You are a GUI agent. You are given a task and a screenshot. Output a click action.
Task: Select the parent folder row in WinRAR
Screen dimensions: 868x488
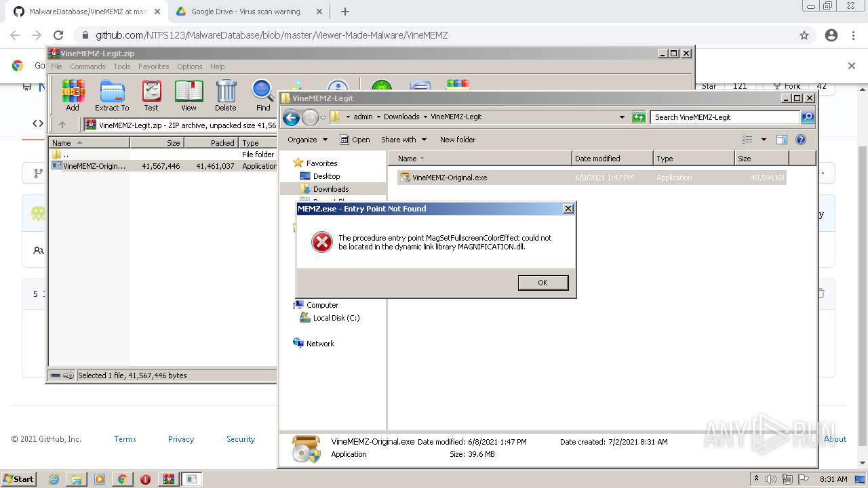163,155
